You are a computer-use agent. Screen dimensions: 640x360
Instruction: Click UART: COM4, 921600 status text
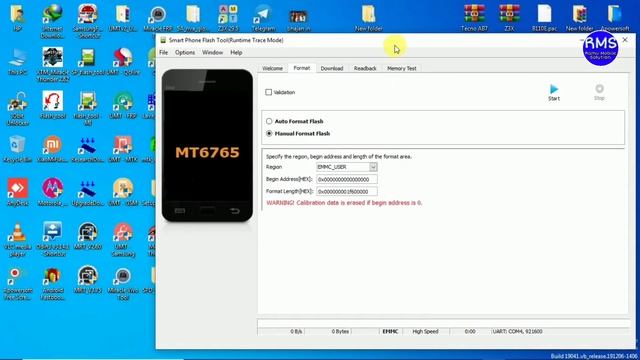[517, 331]
